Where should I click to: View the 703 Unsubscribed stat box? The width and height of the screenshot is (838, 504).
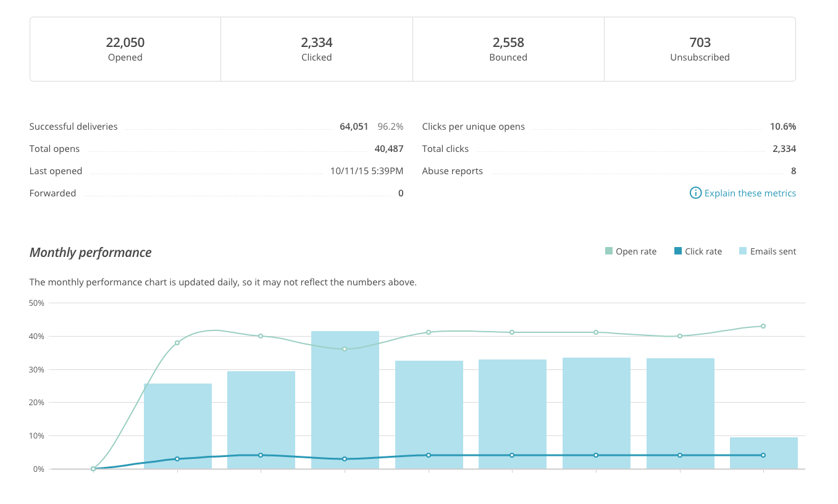pos(700,49)
